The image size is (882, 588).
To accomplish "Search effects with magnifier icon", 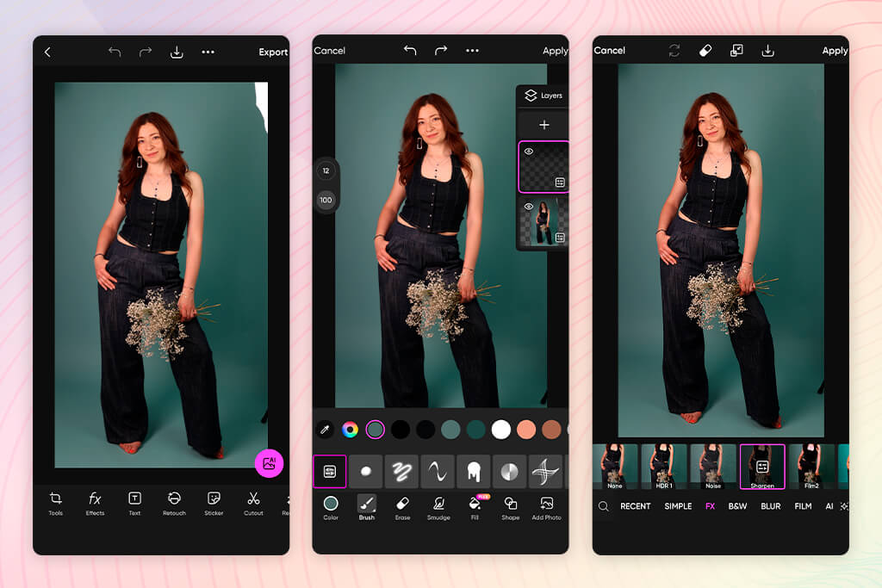I will click(x=604, y=506).
